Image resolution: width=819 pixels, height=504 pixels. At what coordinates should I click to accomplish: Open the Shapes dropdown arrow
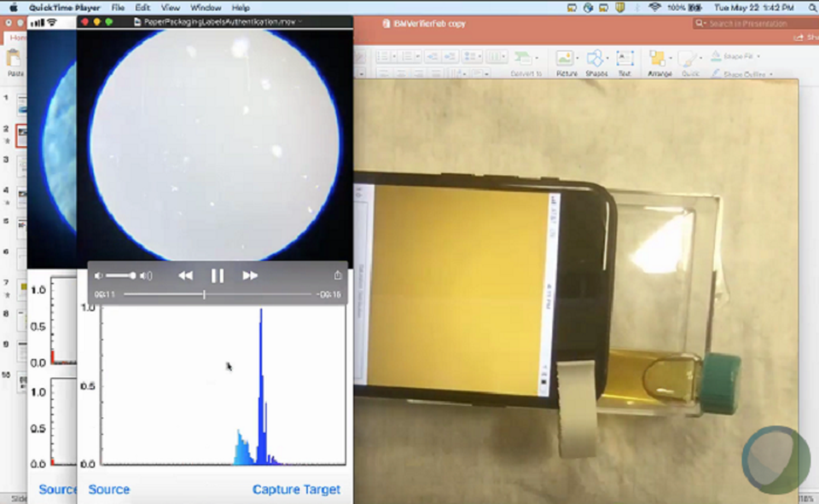[x=607, y=58]
